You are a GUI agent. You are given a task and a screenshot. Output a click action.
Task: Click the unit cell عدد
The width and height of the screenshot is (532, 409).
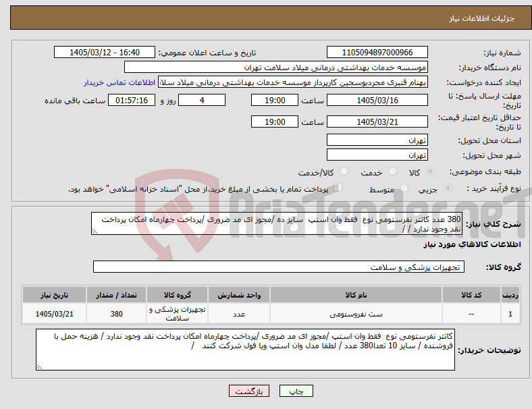tap(239, 314)
